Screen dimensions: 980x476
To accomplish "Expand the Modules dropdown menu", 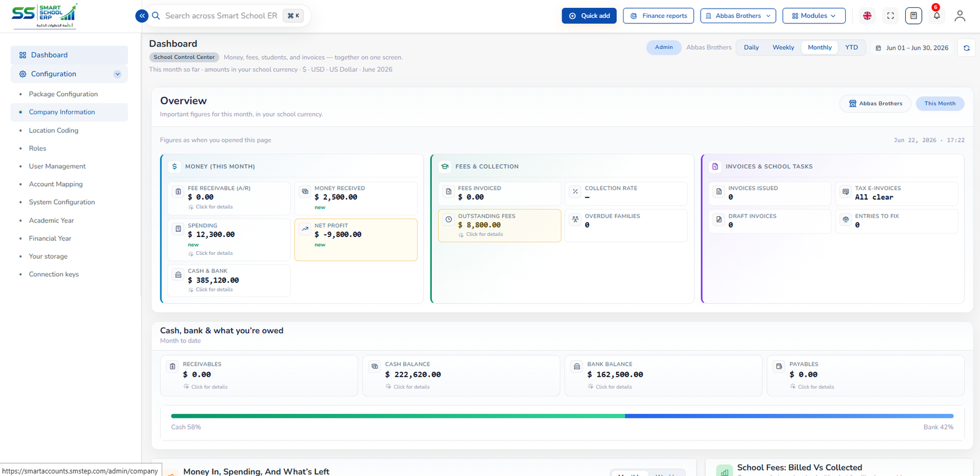I will pyautogui.click(x=813, y=16).
